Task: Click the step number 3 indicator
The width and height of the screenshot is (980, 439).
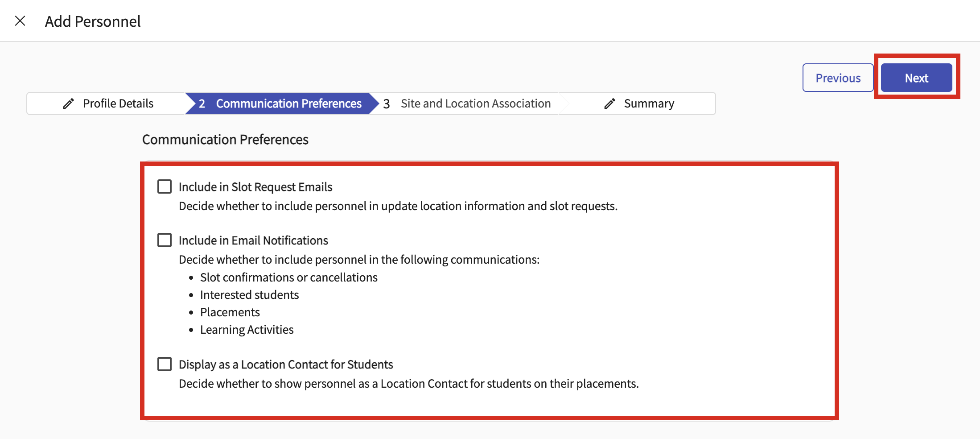Action: [387, 104]
